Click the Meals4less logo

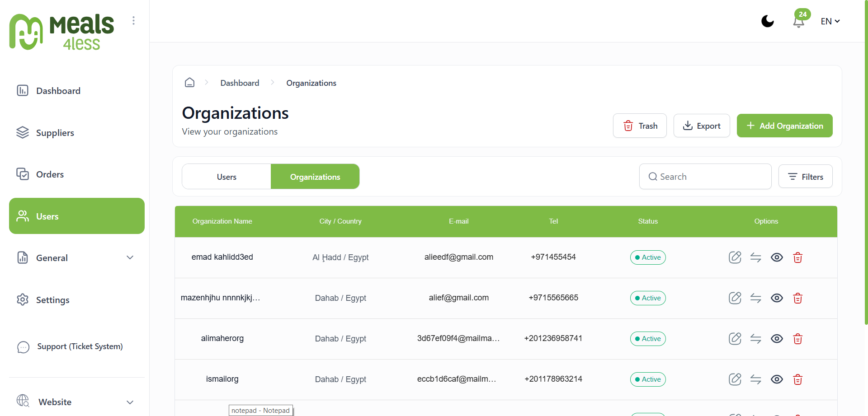tap(61, 32)
